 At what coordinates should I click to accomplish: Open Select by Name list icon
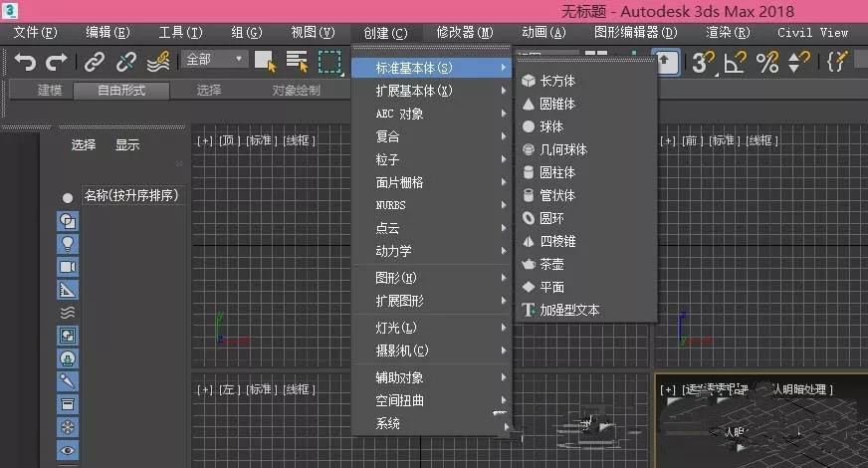pyautogui.click(x=297, y=61)
